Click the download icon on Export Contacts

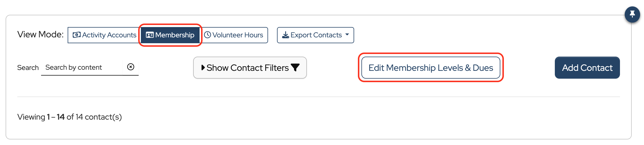pyautogui.click(x=285, y=35)
